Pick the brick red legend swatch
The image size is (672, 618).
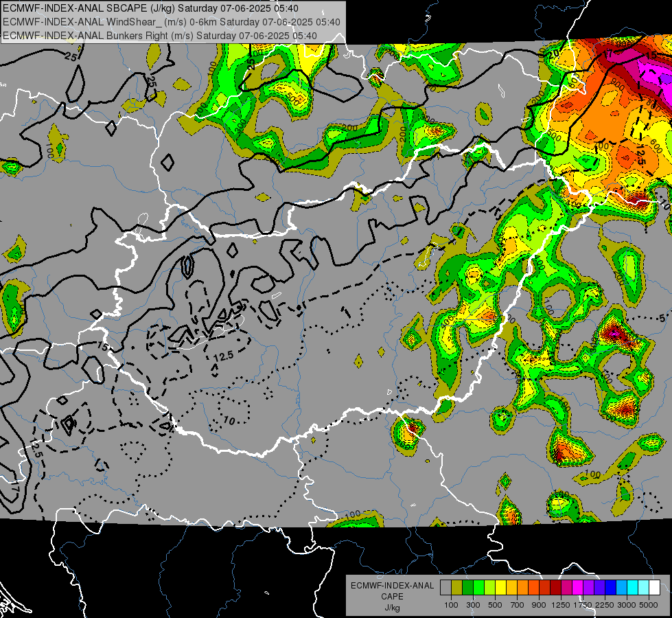point(545,588)
